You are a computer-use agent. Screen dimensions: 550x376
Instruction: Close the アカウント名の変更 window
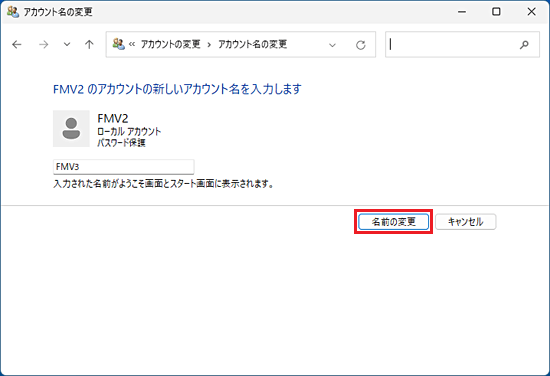531,12
